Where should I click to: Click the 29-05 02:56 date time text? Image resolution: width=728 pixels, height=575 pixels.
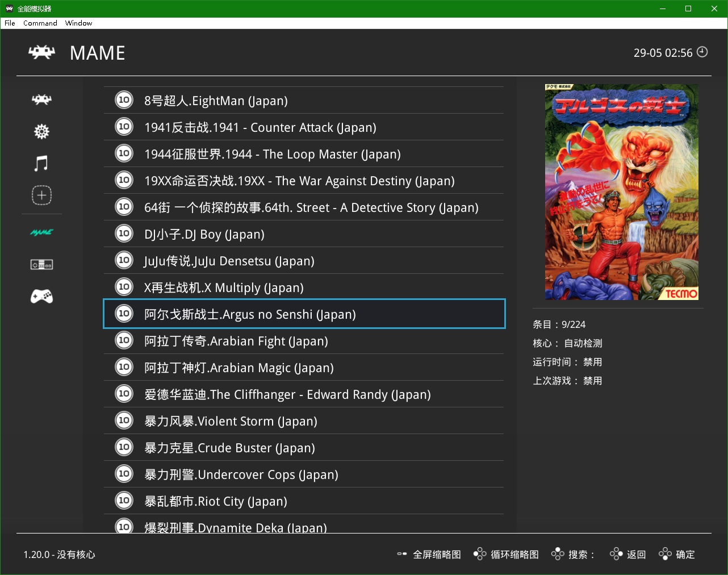[x=663, y=53]
